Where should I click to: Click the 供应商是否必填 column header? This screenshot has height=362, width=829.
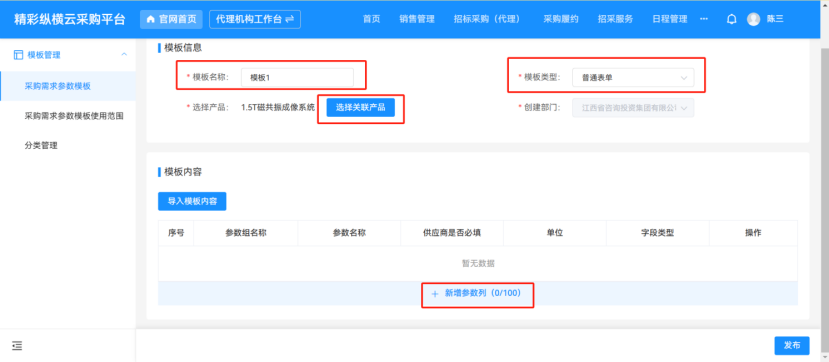[452, 233]
